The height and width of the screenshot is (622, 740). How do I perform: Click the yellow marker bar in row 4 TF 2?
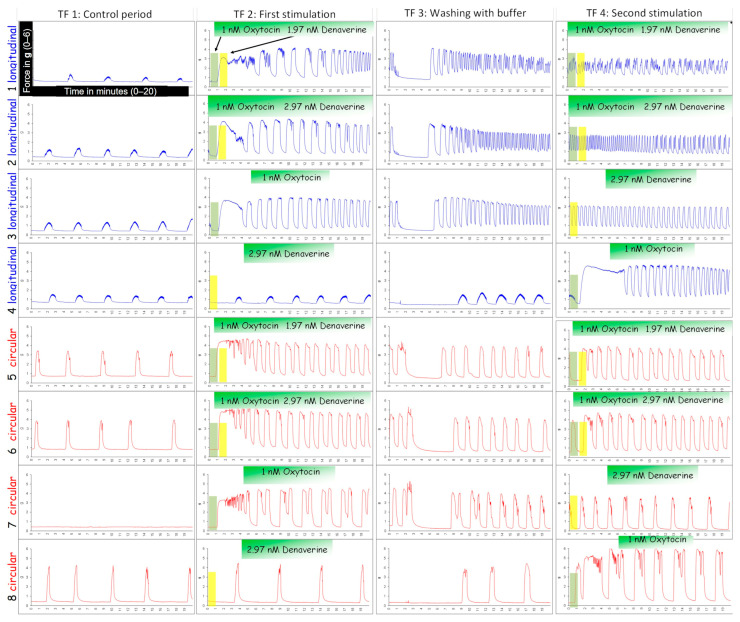click(x=213, y=292)
